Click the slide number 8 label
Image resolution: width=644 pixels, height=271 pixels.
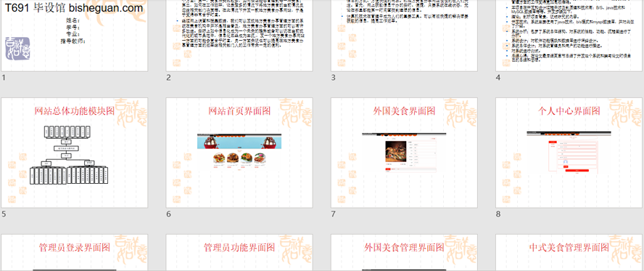pos(499,214)
